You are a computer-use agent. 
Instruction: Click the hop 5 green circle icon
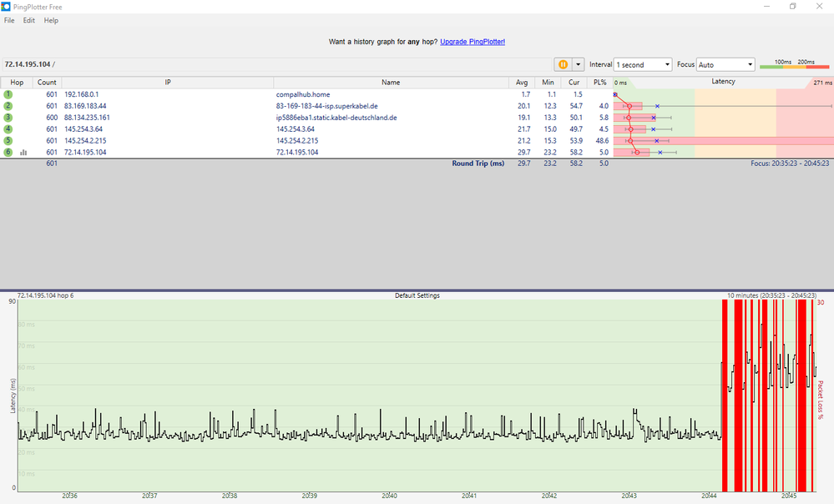pos(8,141)
